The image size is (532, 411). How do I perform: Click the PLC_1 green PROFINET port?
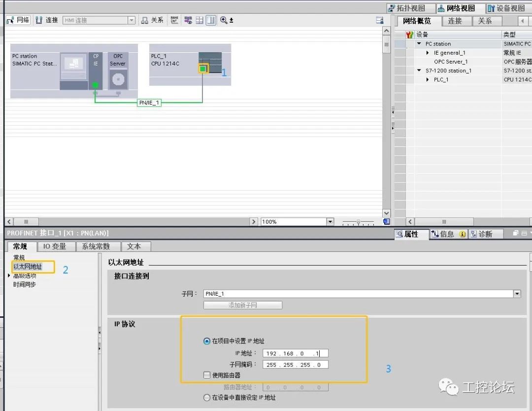[203, 69]
